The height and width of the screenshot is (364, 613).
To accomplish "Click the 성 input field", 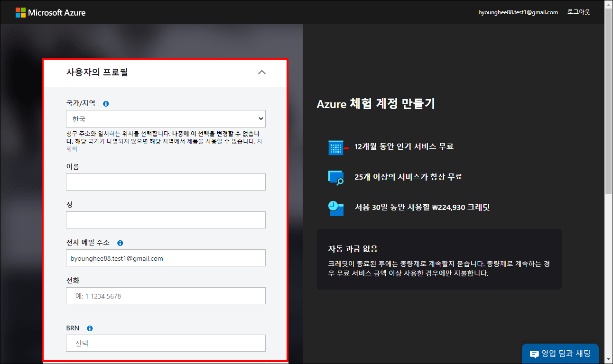I will tap(166, 220).
